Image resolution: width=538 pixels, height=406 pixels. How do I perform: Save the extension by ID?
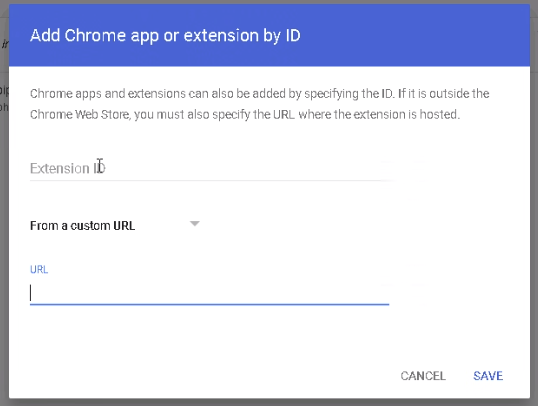pos(488,376)
